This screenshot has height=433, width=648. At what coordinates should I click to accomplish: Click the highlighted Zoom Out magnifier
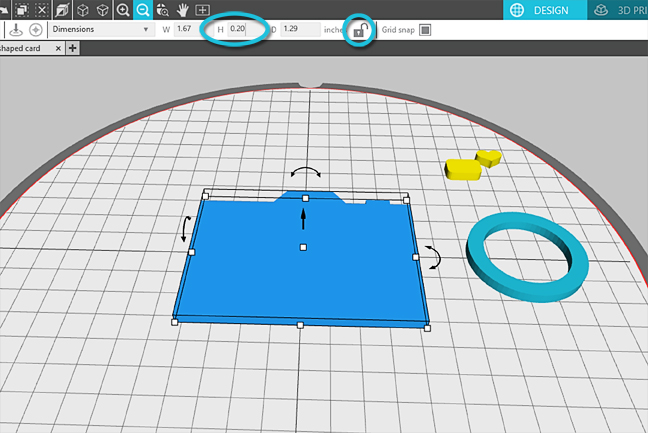[x=143, y=10]
